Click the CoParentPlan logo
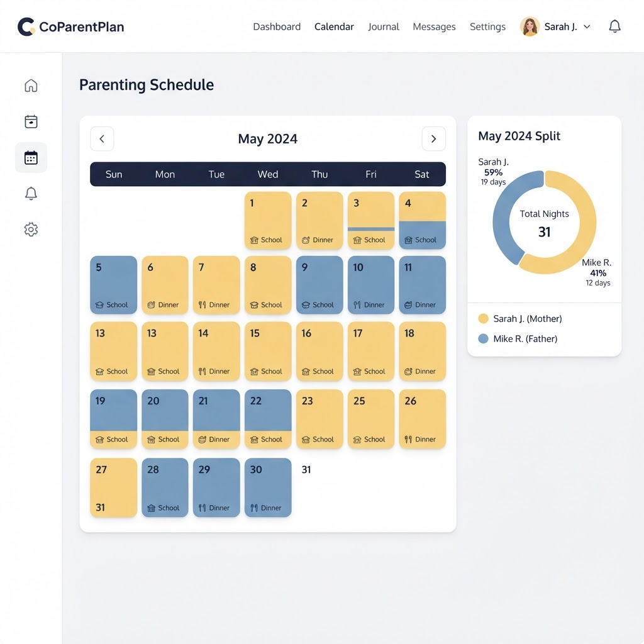Image resolution: width=644 pixels, height=644 pixels. coord(70,26)
